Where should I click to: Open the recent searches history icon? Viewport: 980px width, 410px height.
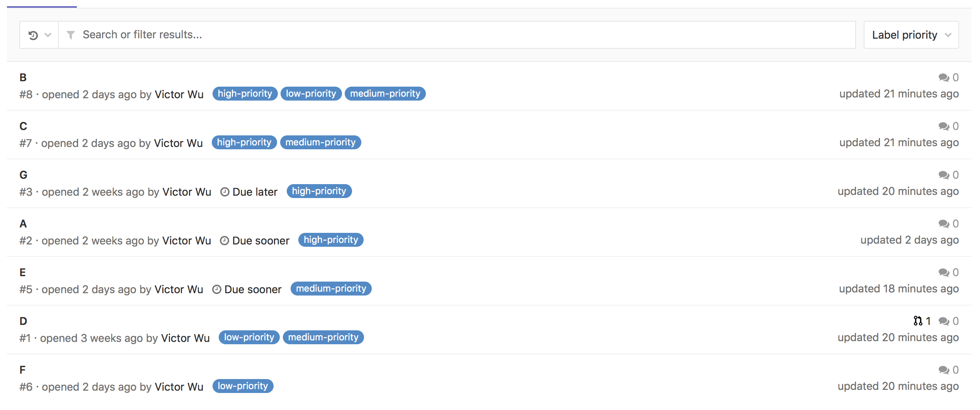(34, 35)
